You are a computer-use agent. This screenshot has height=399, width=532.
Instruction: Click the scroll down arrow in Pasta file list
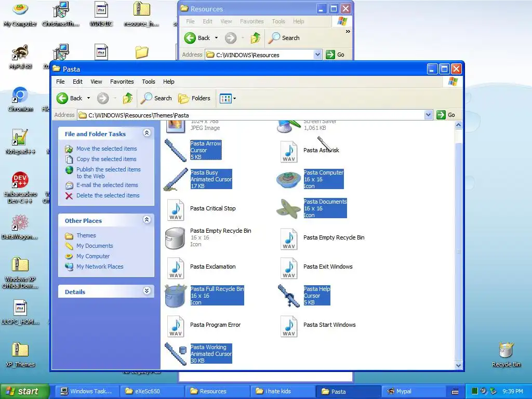[x=458, y=365]
